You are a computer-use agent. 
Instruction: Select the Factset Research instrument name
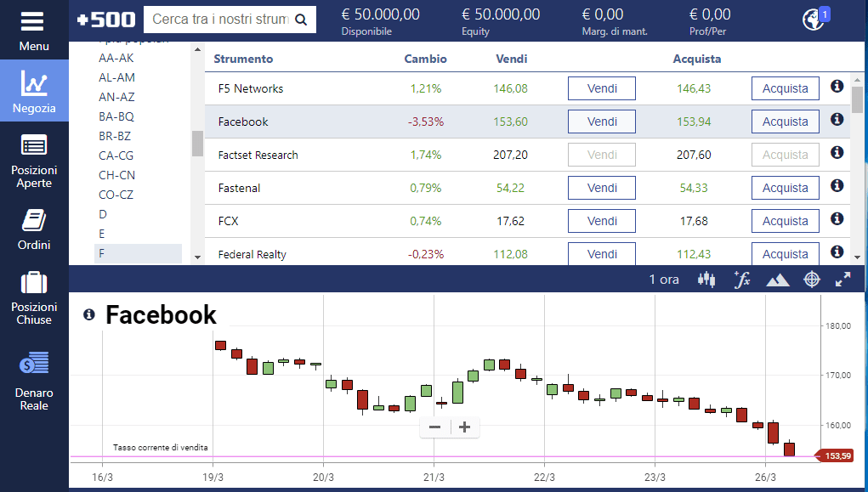[x=258, y=155]
